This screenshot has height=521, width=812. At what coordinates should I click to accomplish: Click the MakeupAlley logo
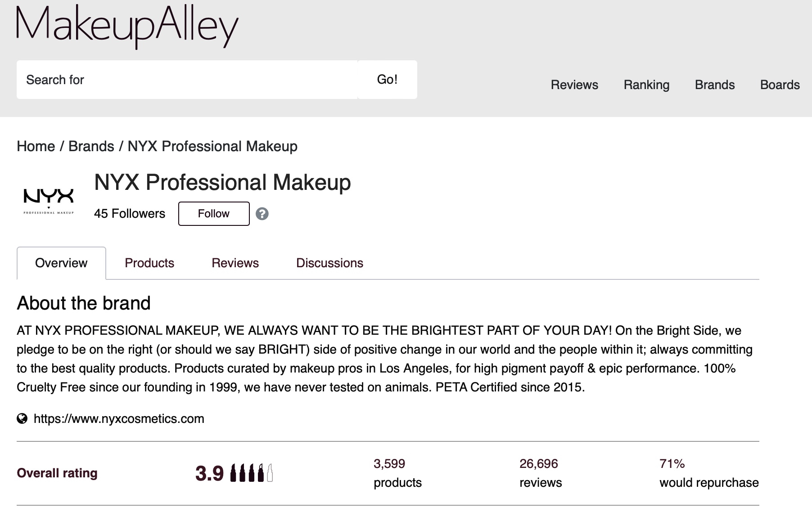click(127, 26)
